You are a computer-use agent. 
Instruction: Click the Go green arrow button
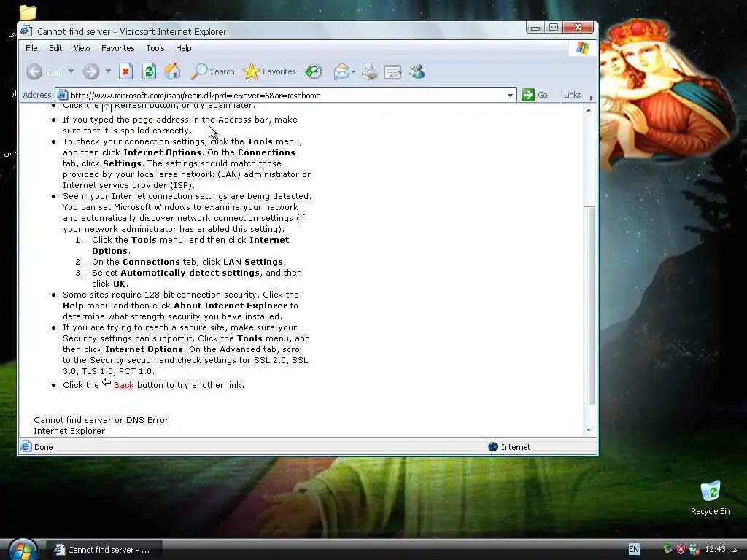point(535,95)
